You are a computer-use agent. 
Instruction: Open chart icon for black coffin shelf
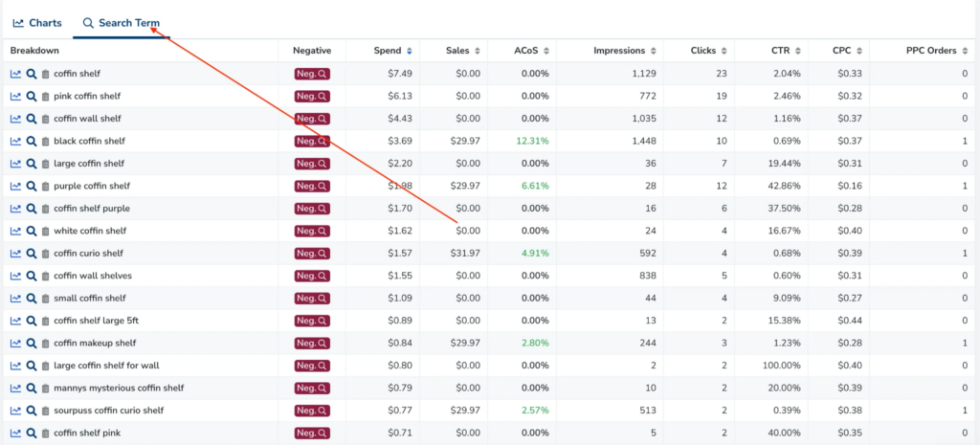tap(15, 142)
